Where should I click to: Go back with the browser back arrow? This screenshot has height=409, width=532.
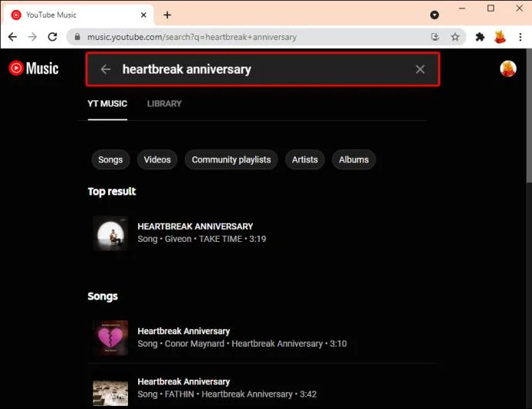(x=12, y=37)
